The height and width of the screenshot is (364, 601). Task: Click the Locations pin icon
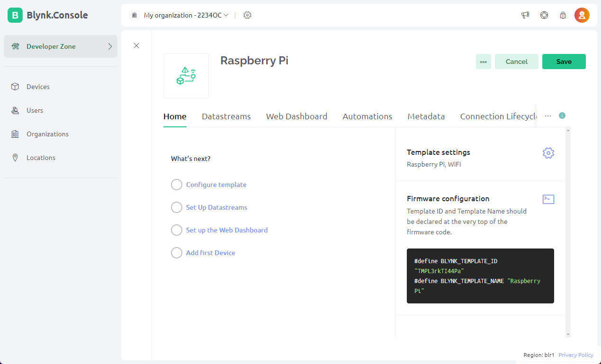(x=15, y=158)
